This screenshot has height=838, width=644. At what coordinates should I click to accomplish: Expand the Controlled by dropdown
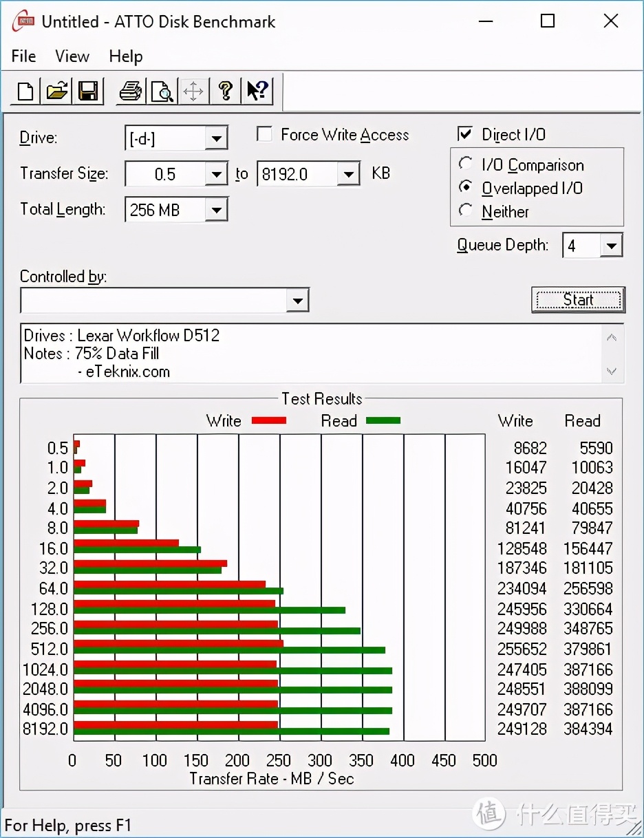pos(297,300)
